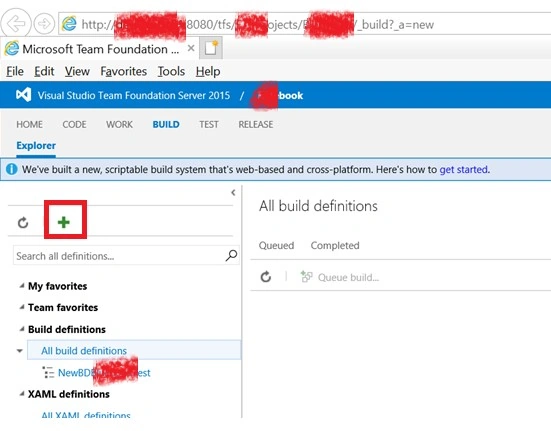Collapse the All build definitions arrow

20,351
